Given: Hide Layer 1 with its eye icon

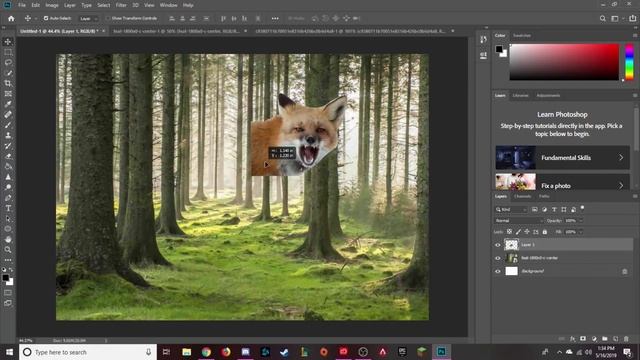Looking at the screenshot, I should click(x=498, y=245).
